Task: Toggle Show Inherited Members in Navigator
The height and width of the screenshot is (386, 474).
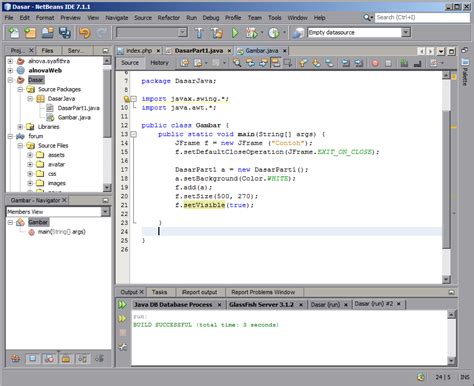Action: [x=15, y=358]
